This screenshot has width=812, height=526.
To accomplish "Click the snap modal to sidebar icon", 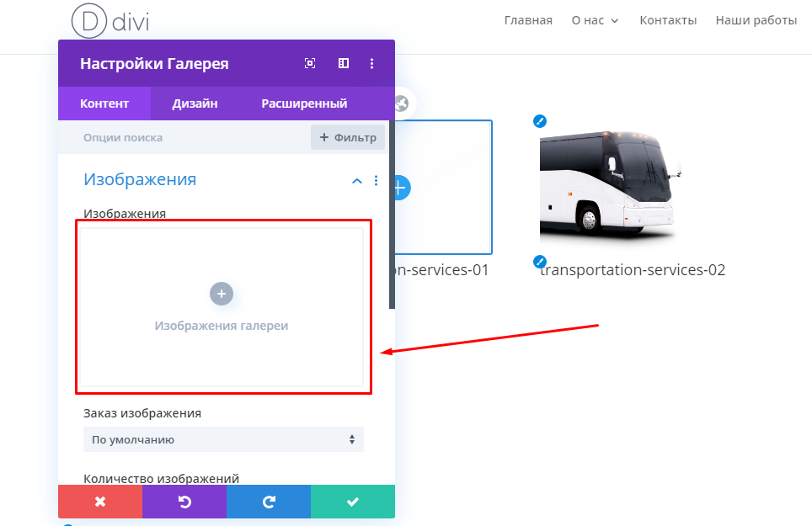I will click(344, 63).
